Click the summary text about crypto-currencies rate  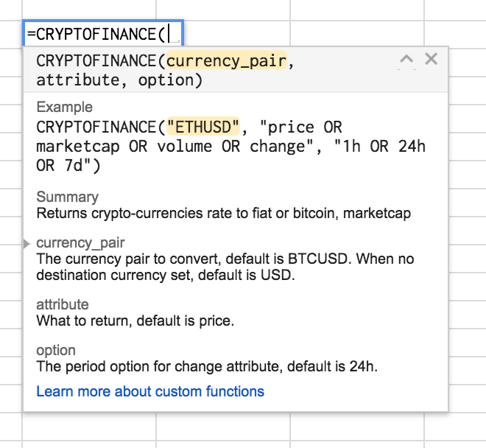pos(223,214)
